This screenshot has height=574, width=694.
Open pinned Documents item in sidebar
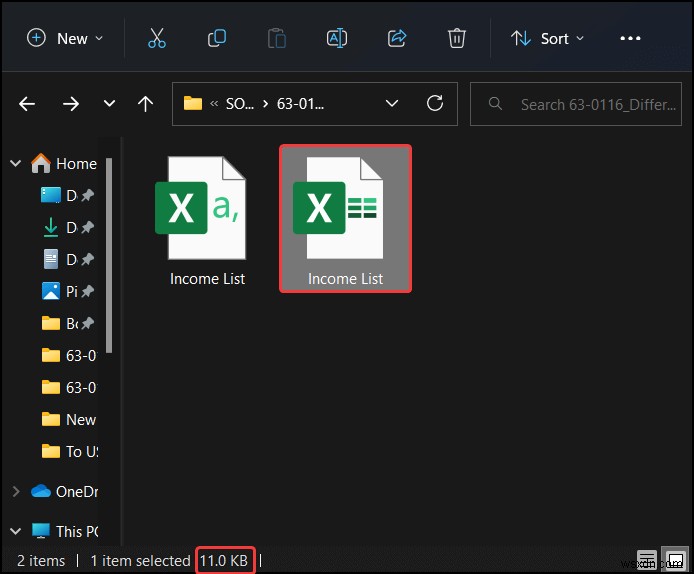pyautogui.click(x=67, y=259)
